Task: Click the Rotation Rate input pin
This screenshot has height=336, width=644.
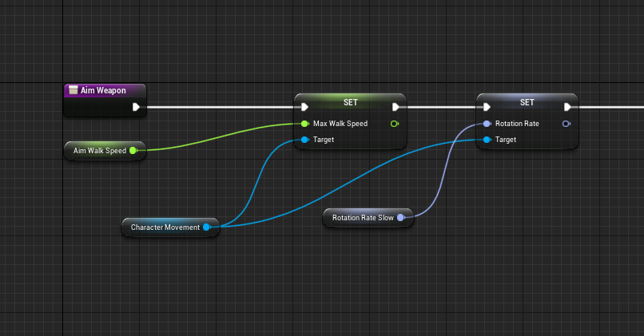Action: coord(486,124)
